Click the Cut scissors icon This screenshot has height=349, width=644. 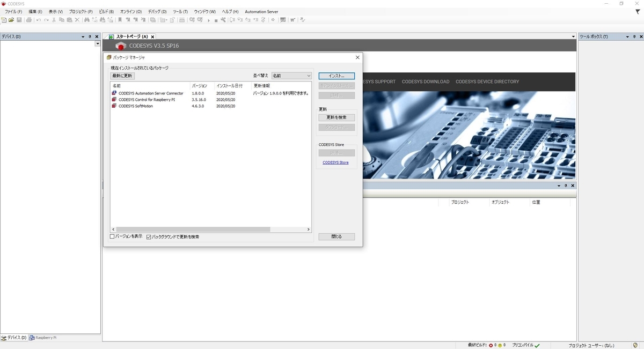tap(54, 20)
